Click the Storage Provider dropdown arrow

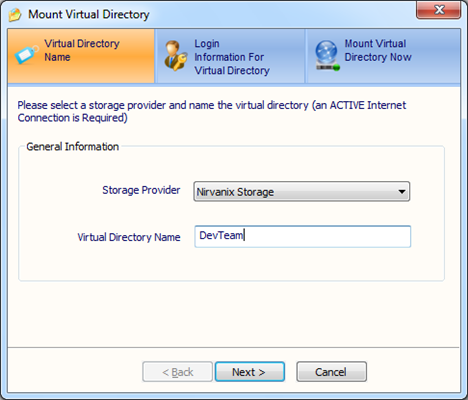pyautogui.click(x=402, y=192)
